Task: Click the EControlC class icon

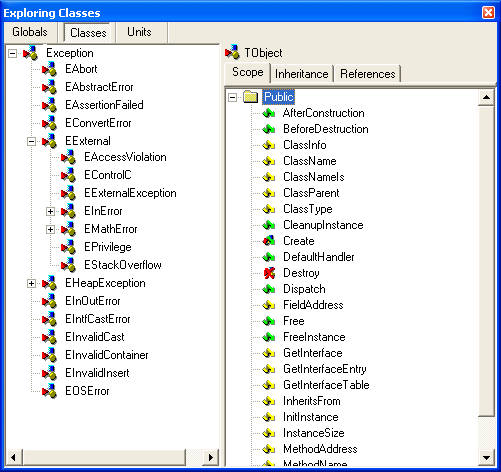Action: [69, 175]
